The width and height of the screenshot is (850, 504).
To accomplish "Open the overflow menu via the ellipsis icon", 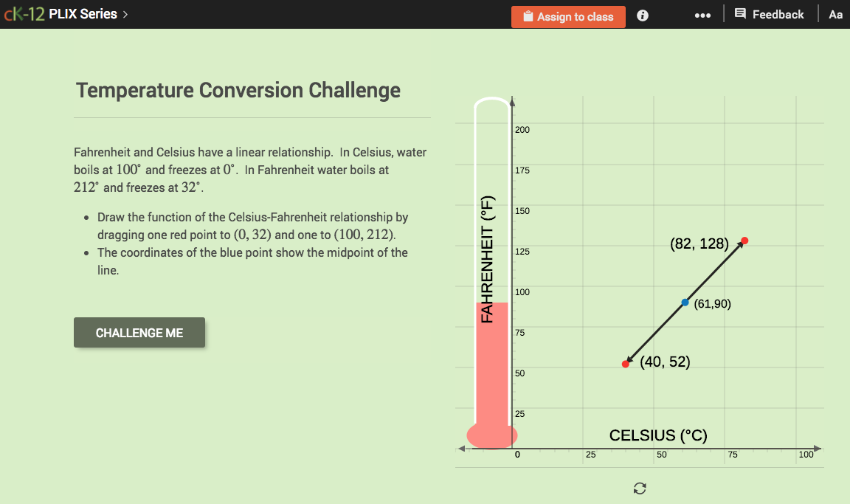I will (x=702, y=14).
